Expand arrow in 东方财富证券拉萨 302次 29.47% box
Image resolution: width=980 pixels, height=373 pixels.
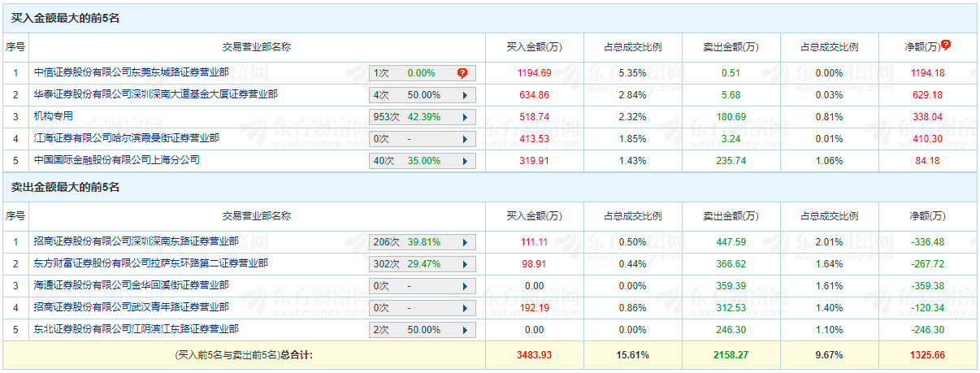[465, 264]
